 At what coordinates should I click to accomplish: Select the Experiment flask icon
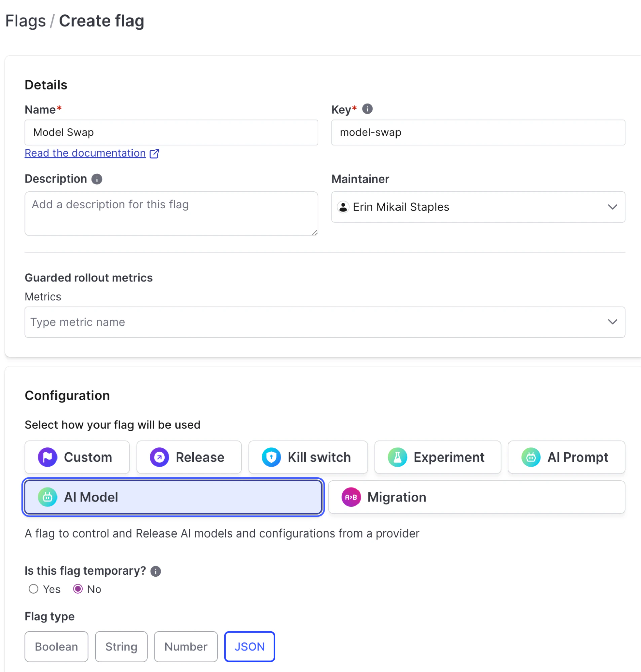point(397,457)
